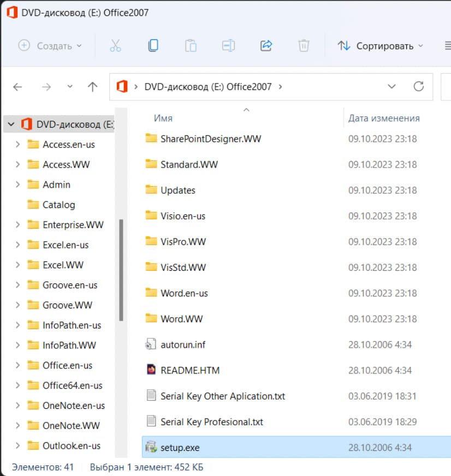Sort by Дата изменения column header
The image size is (451, 476).
coord(384,118)
